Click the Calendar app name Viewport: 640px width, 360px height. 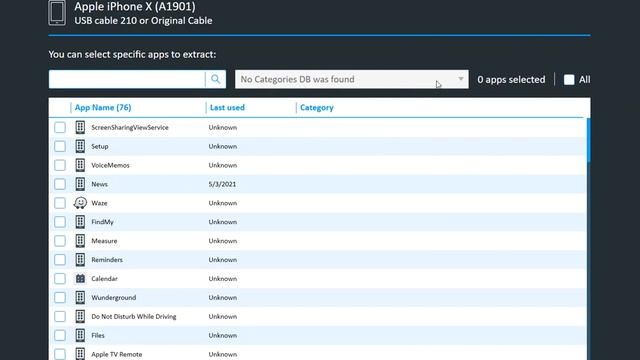104,279
